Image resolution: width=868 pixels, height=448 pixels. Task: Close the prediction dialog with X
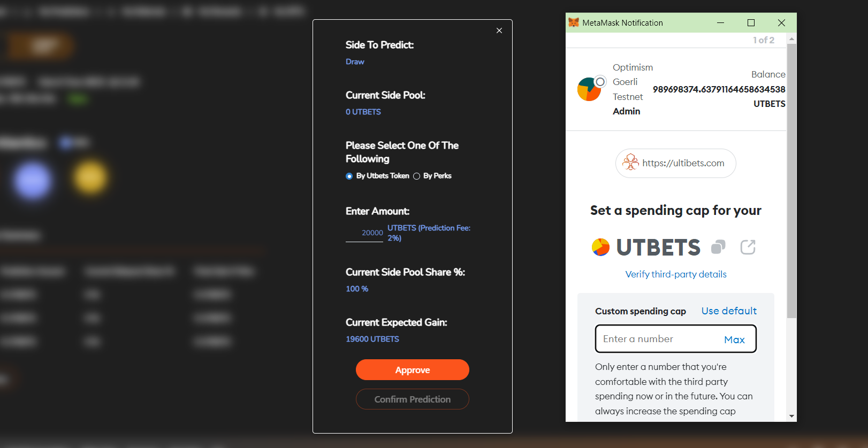(499, 30)
